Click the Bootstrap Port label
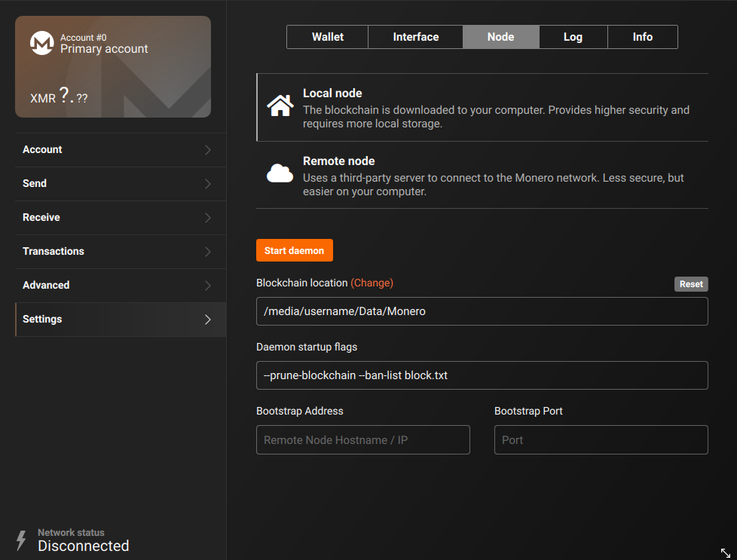 (528, 411)
